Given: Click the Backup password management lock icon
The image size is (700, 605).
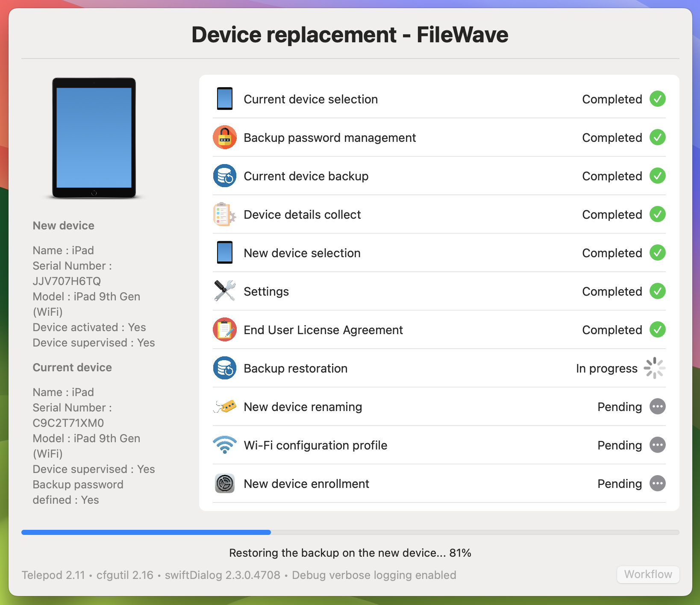Looking at the screenshot, I should click(225, 138).
